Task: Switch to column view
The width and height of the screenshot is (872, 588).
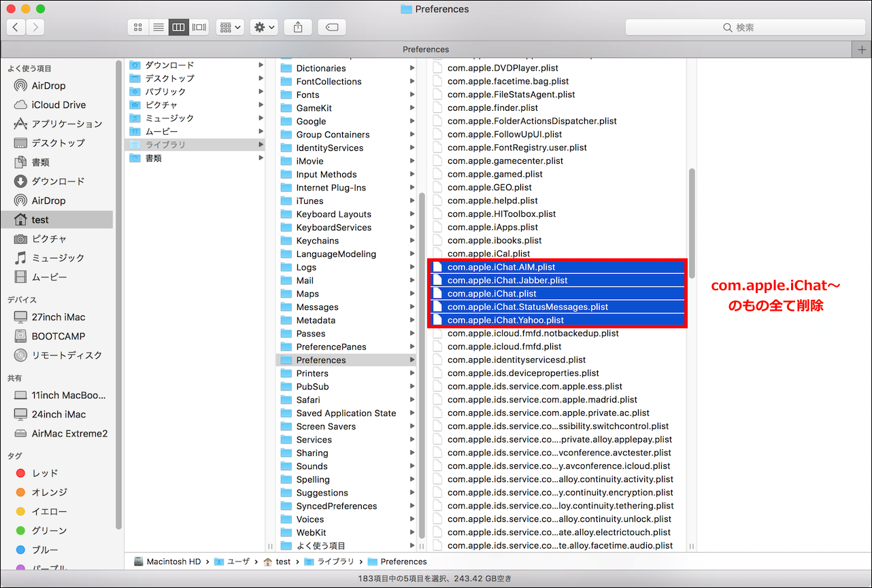Action: pyautogui.click(x=178, y=27)
